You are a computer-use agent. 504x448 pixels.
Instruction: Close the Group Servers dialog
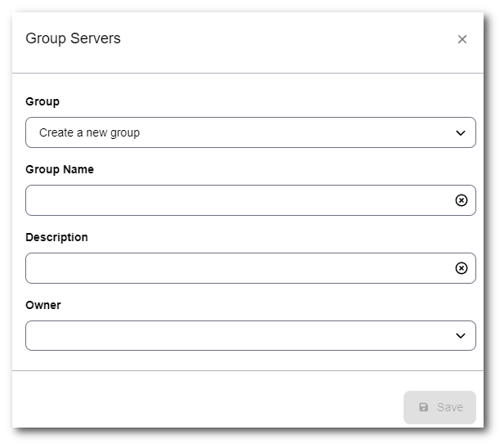coord(462,39)
